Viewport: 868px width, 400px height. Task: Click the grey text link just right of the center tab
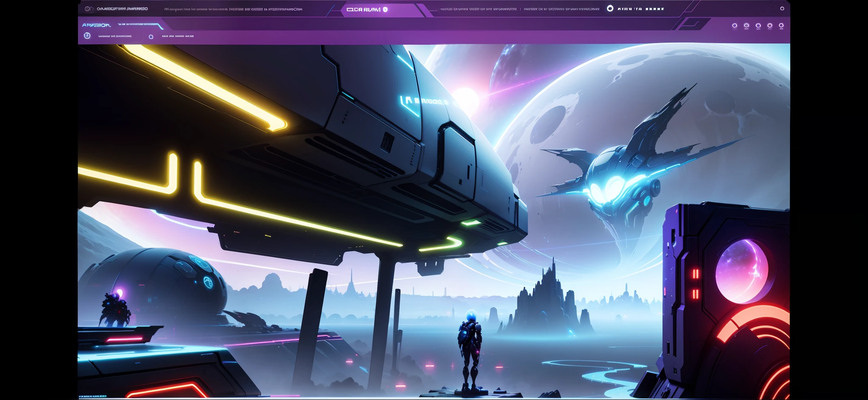(x=478, y=9)
